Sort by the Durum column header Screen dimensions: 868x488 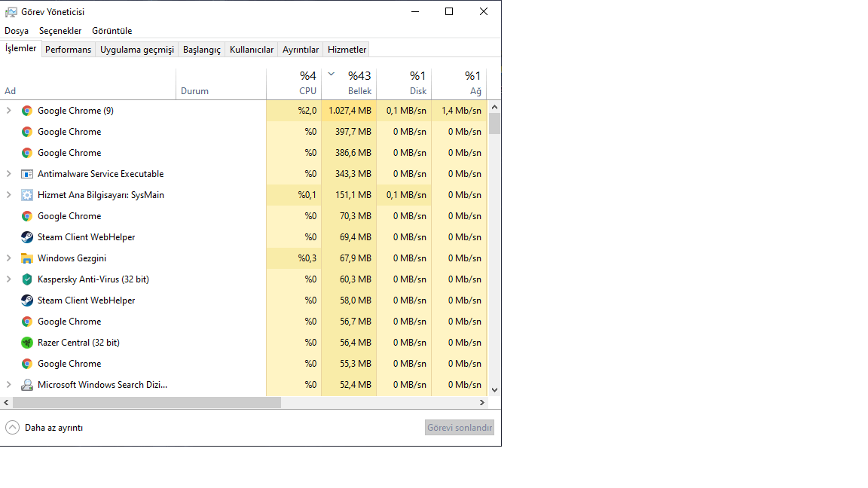[x=221, y=84]
